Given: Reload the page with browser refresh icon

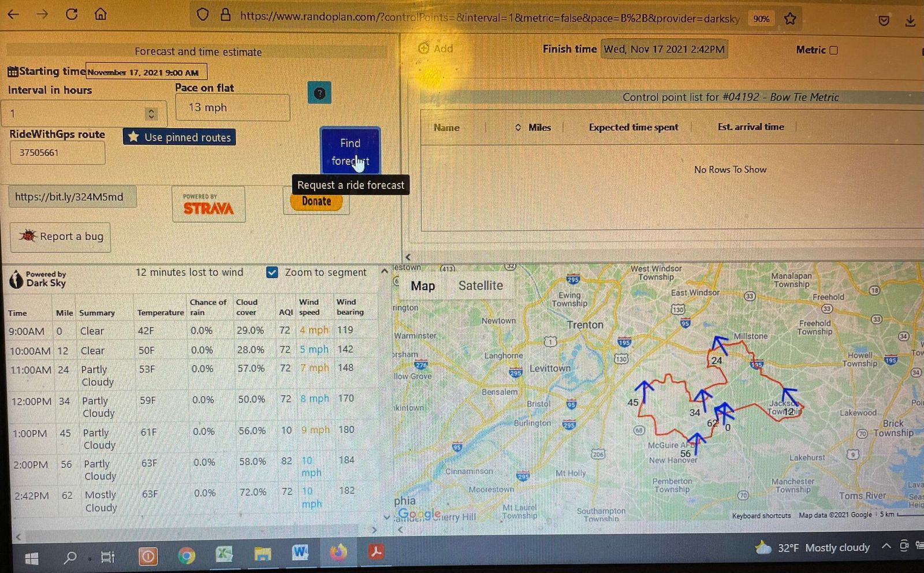Looking at the screenshot, I should (72, 14).
